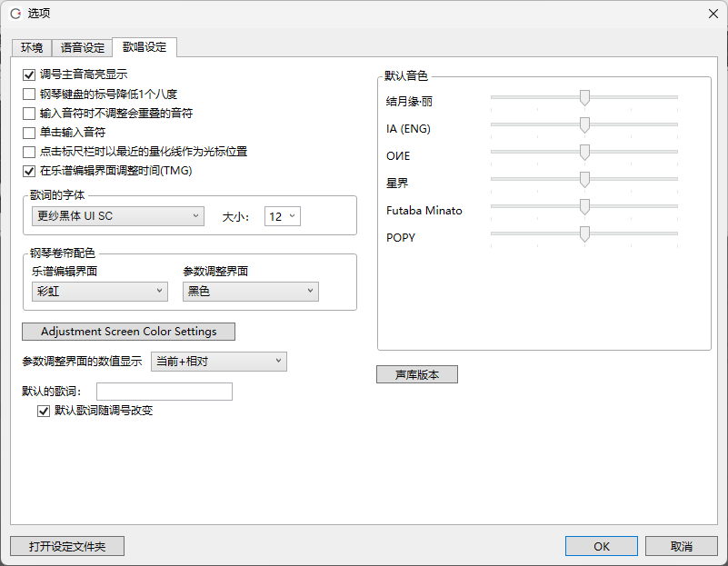The width and height of the screenshot is (728, 566).
Task: Open the 黑色 parameter screen dropdown
Action: click(x=250, y=291)
